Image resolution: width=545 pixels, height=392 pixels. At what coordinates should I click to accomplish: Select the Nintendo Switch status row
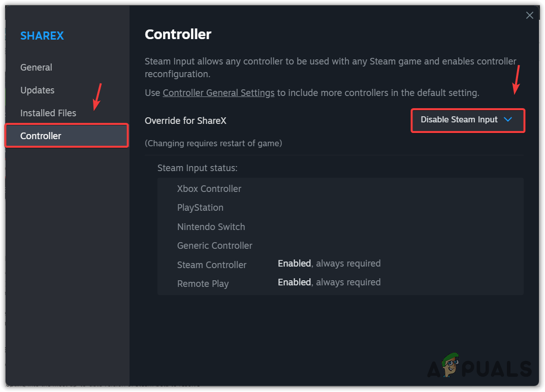click(211, 227)
